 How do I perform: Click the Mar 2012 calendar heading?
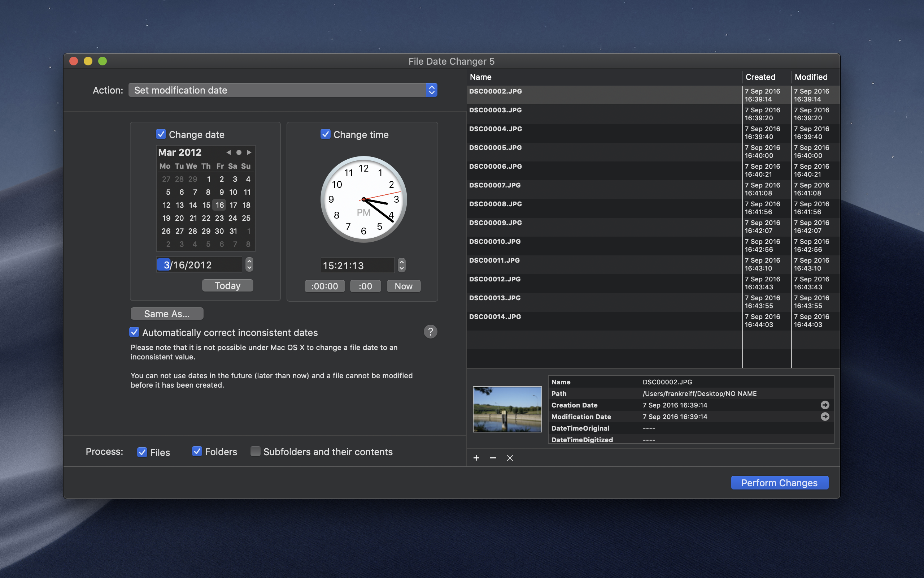(180, 152)
